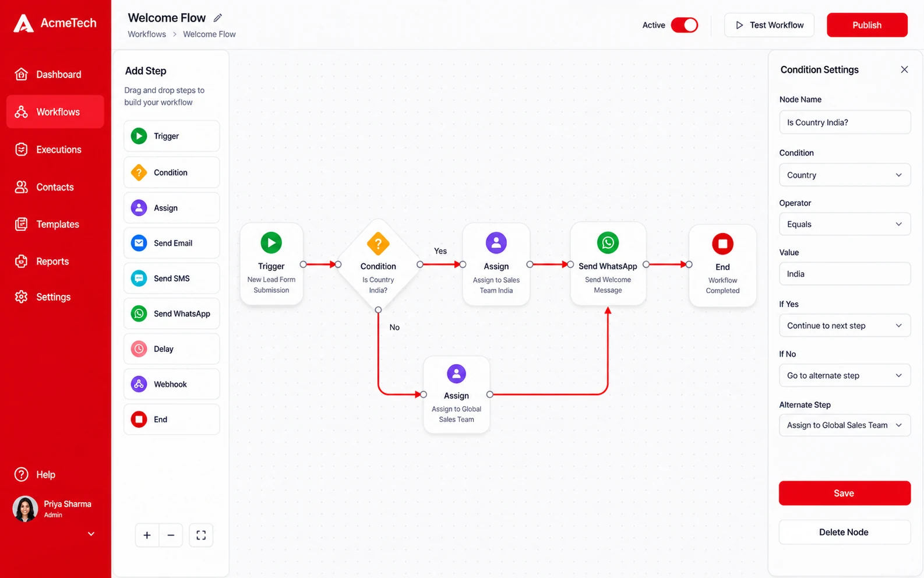
Task: Open the Operator Equals dropdown
Action: coord(845,224)
